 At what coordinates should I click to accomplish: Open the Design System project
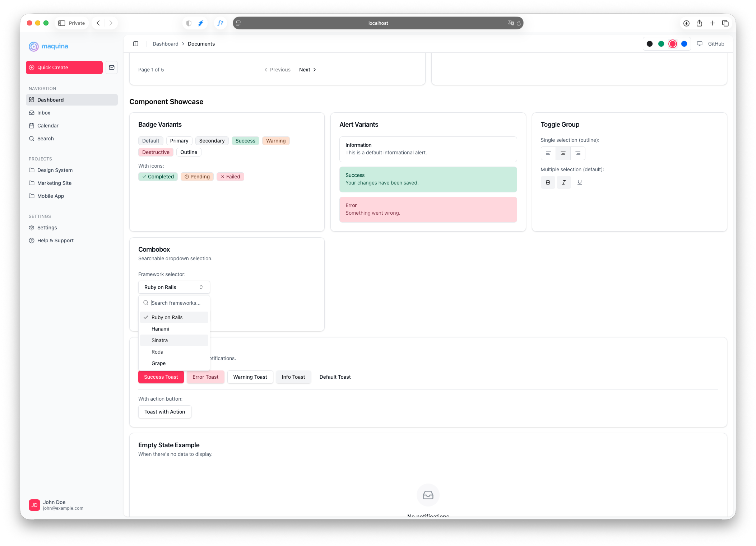55,170
